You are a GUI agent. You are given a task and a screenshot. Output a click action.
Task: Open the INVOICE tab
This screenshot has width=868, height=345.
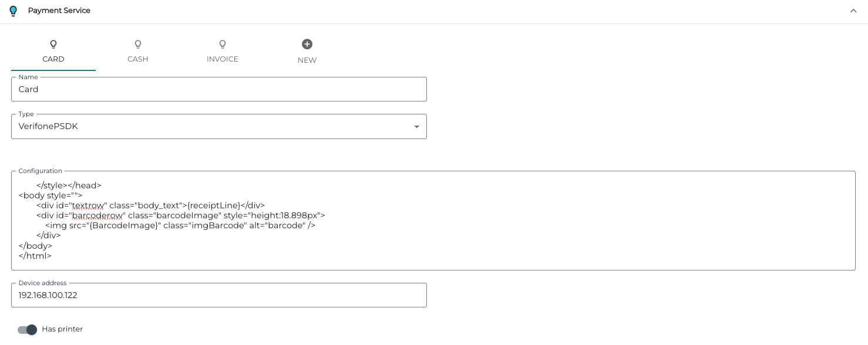222,59
